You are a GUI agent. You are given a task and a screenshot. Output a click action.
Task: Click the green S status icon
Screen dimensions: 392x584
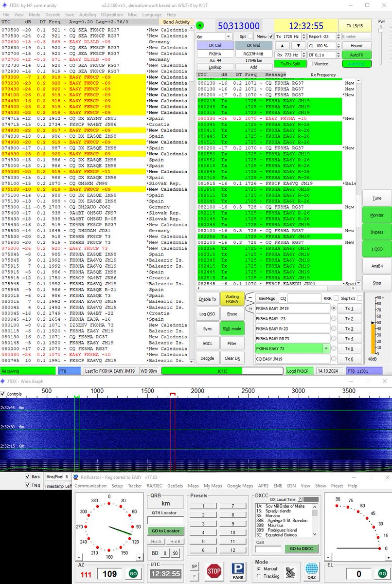pyautogui.click(x=201, y=25)
